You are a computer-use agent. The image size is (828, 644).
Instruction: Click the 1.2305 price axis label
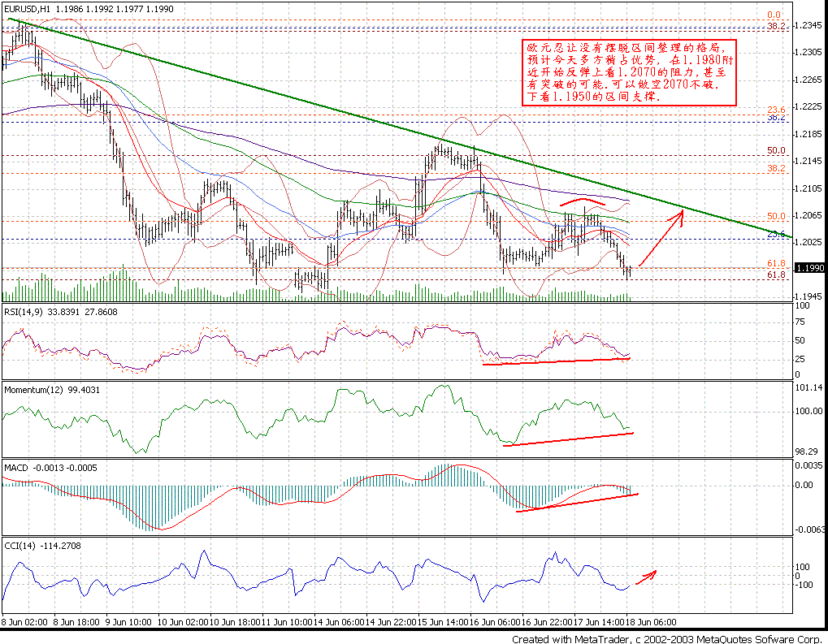tap(809, 52)
